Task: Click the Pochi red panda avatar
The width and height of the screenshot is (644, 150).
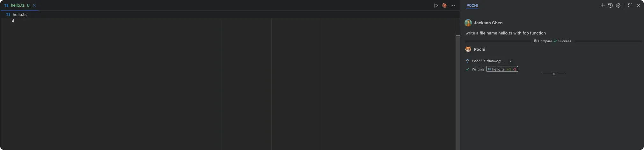Action: 468,49
